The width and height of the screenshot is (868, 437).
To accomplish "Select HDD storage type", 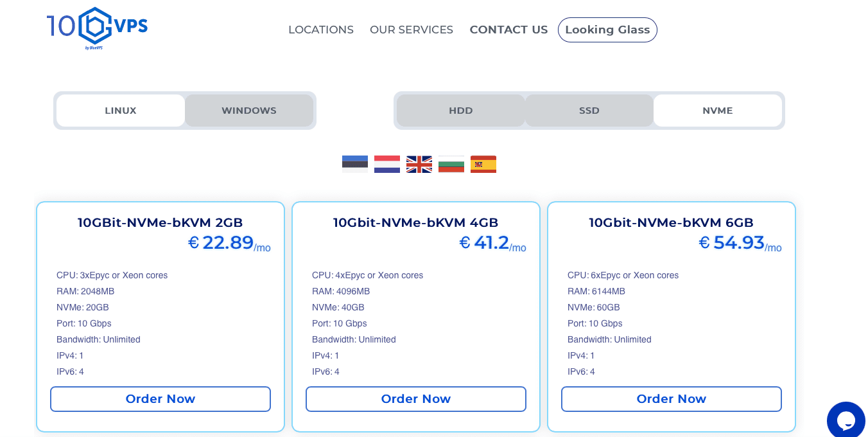I will tap(461, 111).
